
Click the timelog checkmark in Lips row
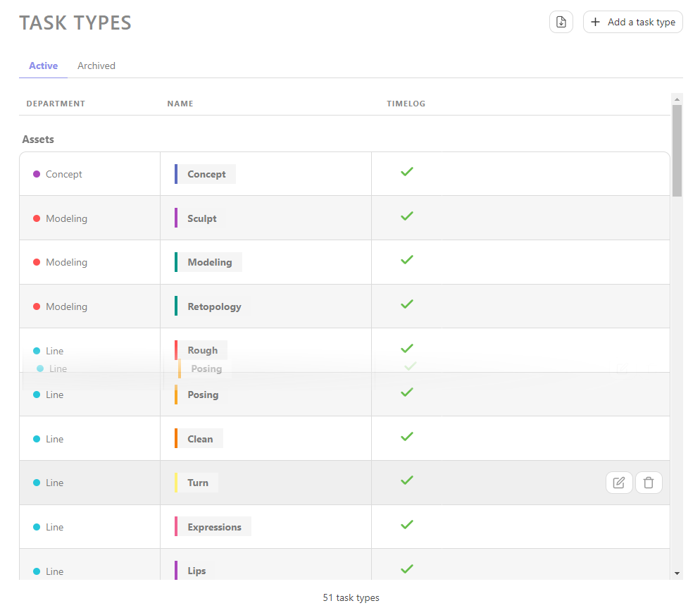point(407,569)
